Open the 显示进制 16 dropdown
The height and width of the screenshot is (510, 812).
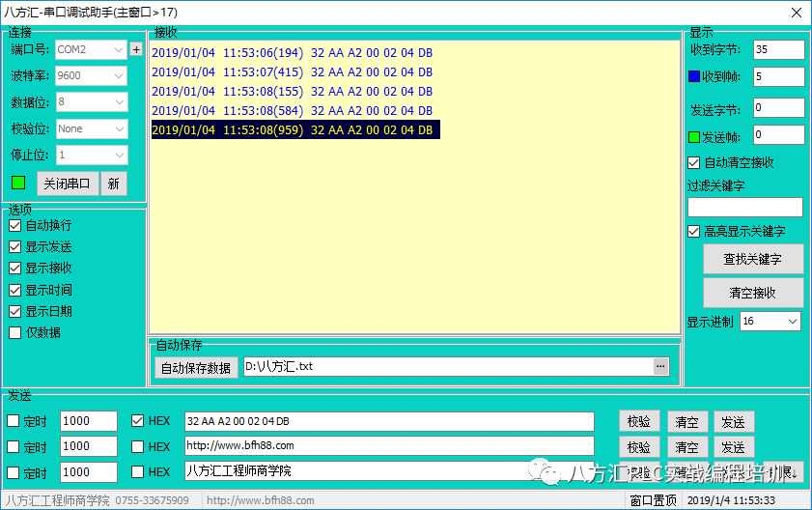[x=770, y=322]
